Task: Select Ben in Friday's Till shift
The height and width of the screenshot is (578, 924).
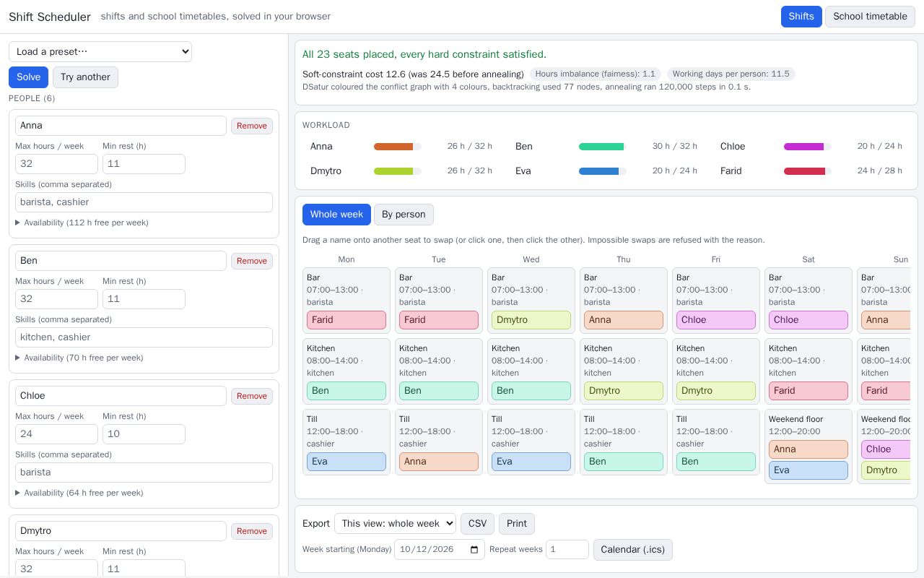Action: pyautogui.click(x=716, y=462)
